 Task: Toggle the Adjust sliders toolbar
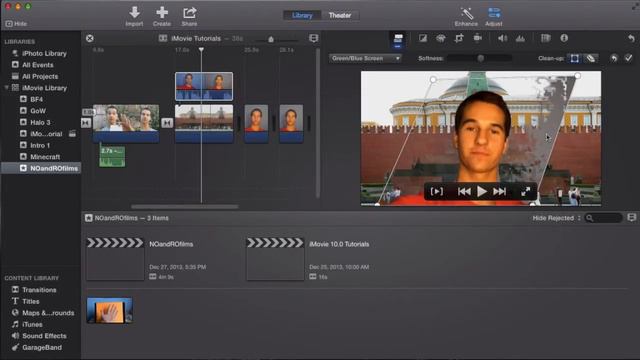pyautogui.click(x=494, y=13)
